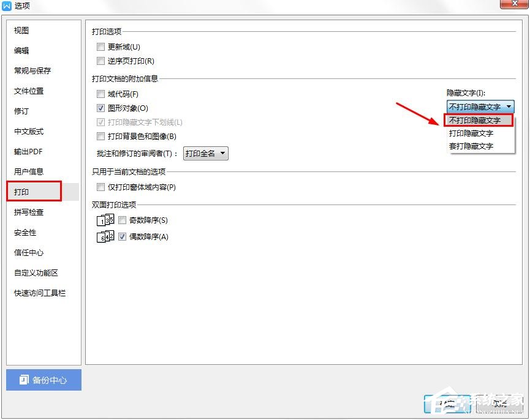The height and width of the screenshot is (420, 530).
Task: Enable the 更新域(U) checkbox
Action: tap(100, 47)
